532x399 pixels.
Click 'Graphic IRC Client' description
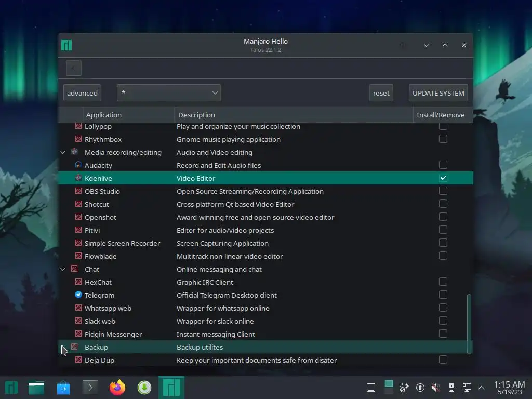(x=205, y=282)
